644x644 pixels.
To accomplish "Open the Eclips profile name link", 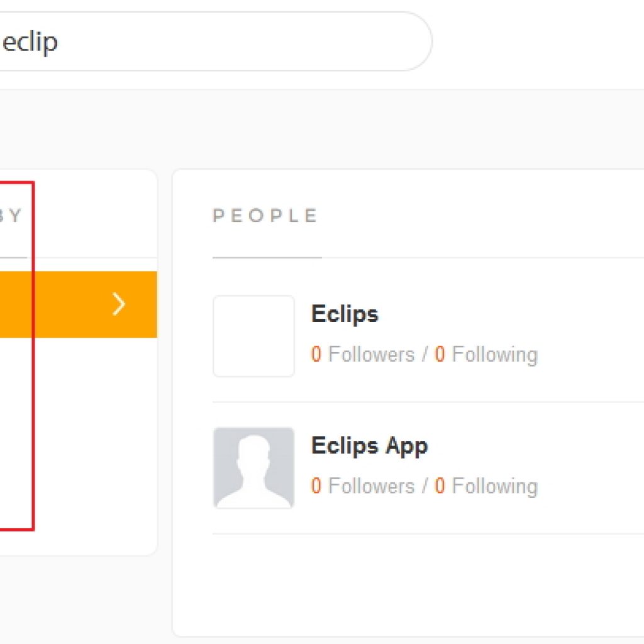I will [345, 314].
